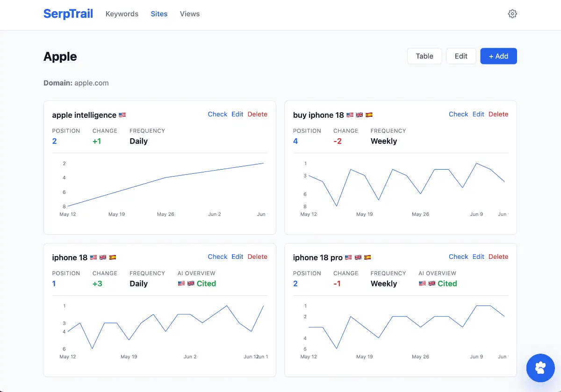
Task: Click the iphone 18 pro card title
Action: coord(318,257)
